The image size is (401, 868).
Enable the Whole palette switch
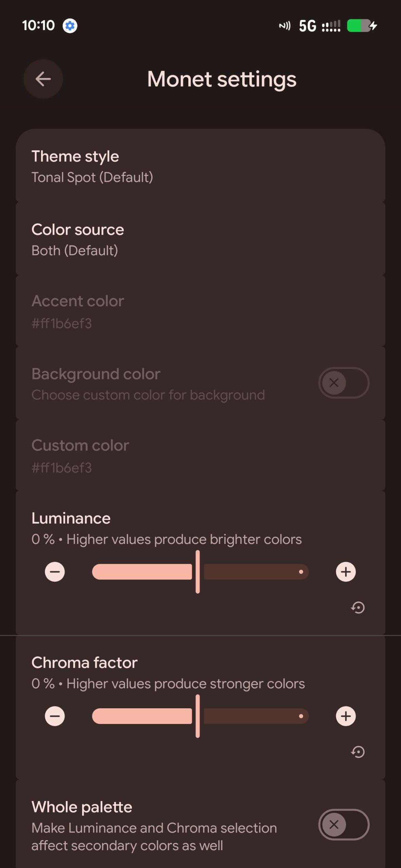tap(343, 825)
